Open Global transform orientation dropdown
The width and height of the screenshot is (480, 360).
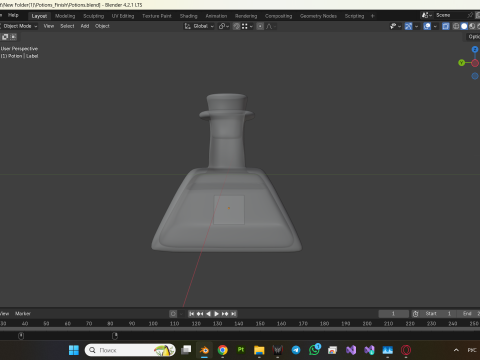[199, 26]
